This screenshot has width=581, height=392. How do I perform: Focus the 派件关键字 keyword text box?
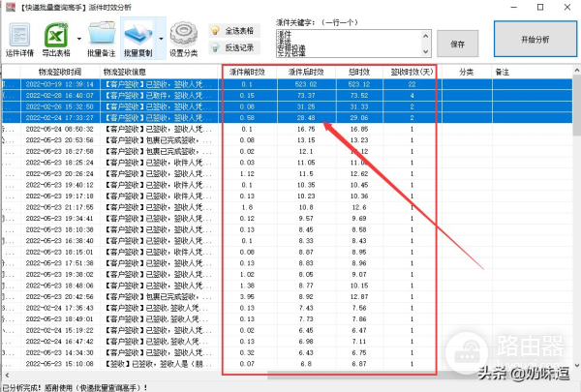tap(349, 44)
